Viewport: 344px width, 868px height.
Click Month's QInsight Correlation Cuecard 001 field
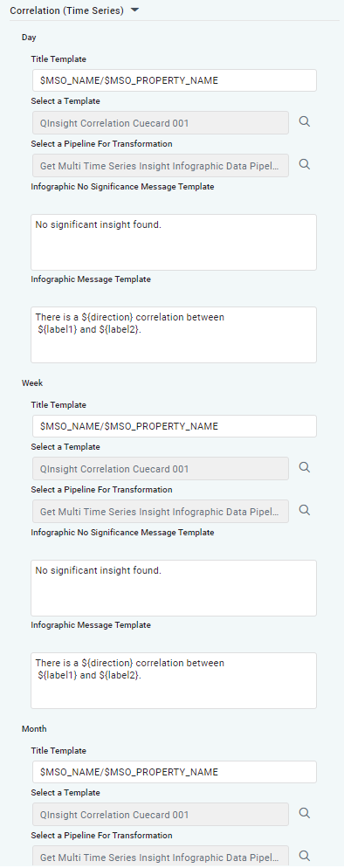pos(161,815)
